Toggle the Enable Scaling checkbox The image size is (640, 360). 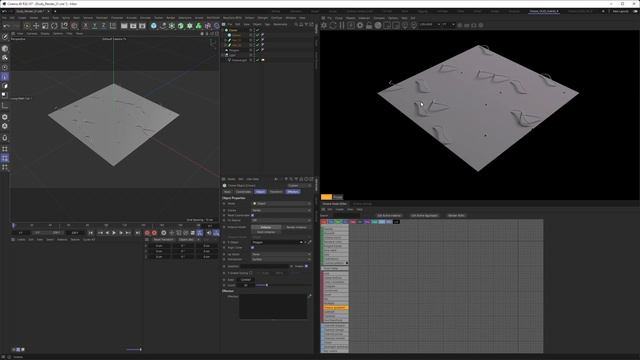pyautogui.click(x=251, y=273)
